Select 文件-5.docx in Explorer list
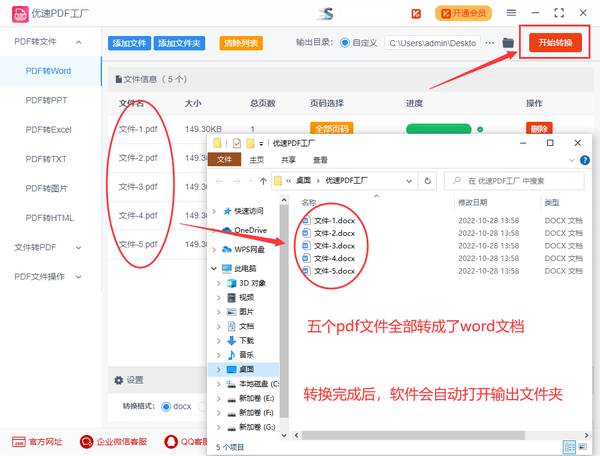 (334, 271)
